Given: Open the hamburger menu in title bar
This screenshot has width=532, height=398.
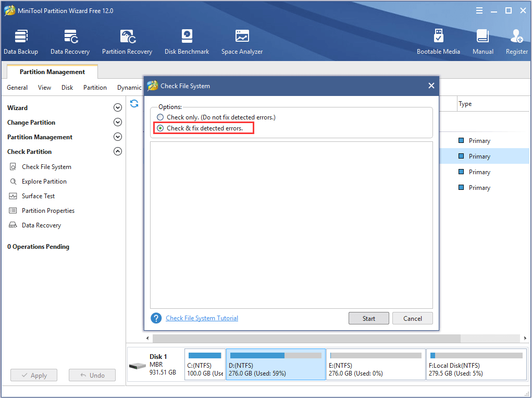Looking at the screenshot, I should [479, 10].
